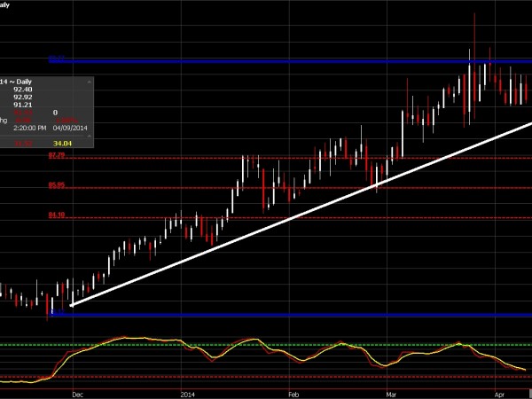Screen dimensions: 532x399
Task: Collapse the indicator section arrow above 34.04
Action: pos(90,136)
